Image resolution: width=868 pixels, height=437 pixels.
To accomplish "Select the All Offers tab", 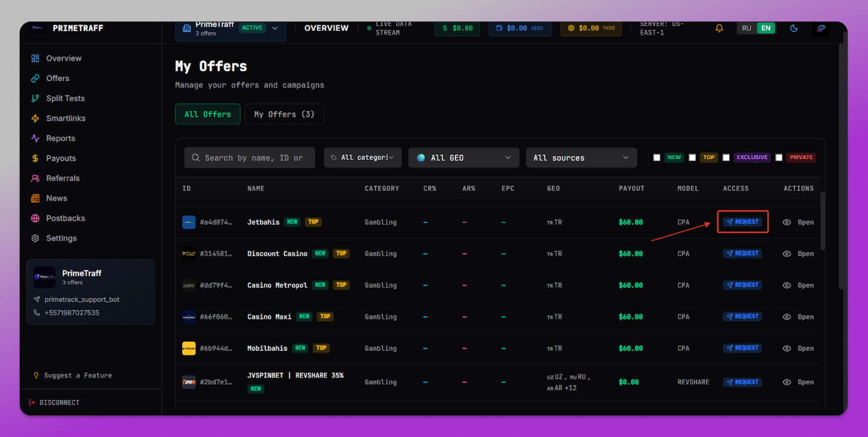I will 208,114.
